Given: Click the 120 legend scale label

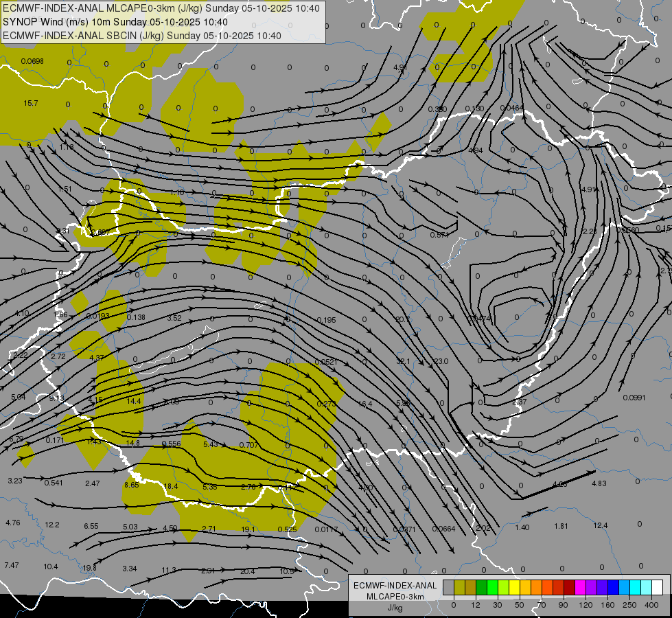Looking at the screenshot, I should [586, 605].
